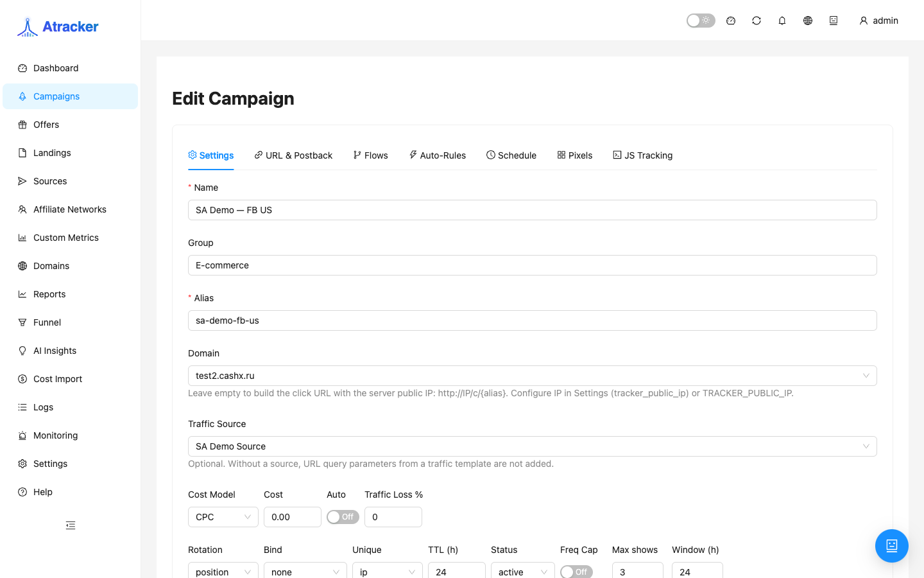924x578 pixels.
Task: Collapse the sidebar with the fold icon
Action: click(x=71, y=525)
